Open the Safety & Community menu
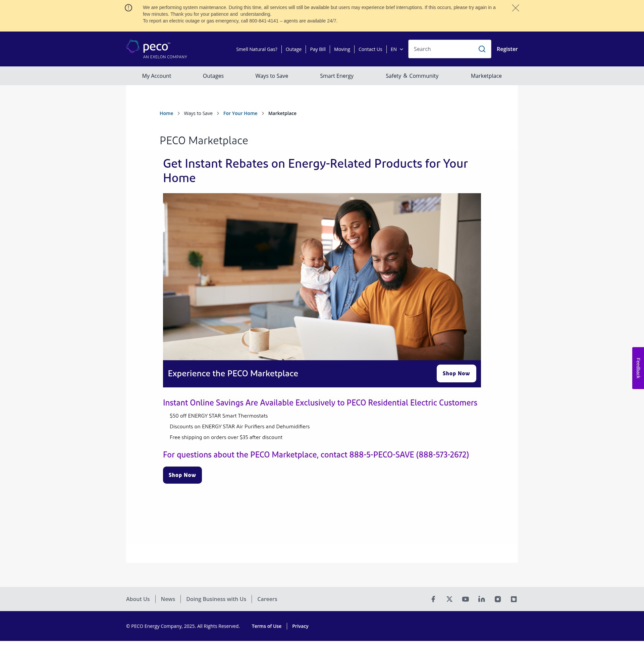Image resolution: width=644 pixels, height=649 pixels. [x=412, y=76]
